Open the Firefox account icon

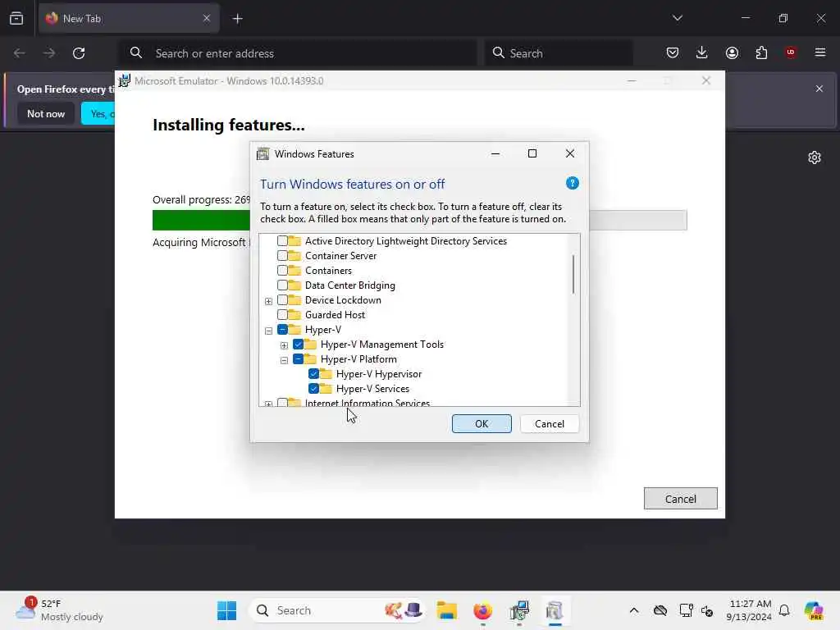(732, 52)
